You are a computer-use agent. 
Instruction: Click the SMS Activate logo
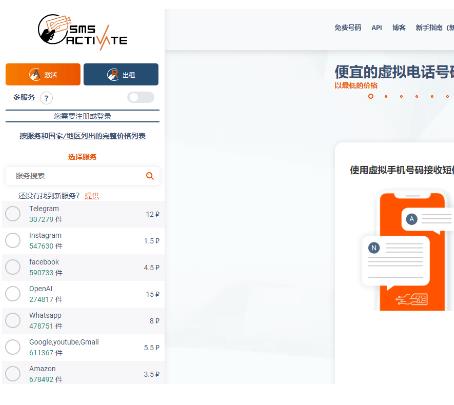point(82,32)
